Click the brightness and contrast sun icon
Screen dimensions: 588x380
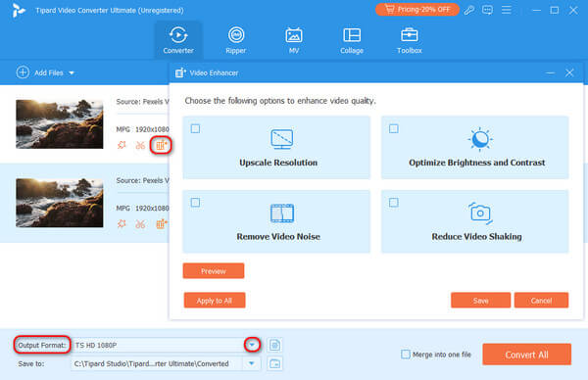(x=480, y=139)
